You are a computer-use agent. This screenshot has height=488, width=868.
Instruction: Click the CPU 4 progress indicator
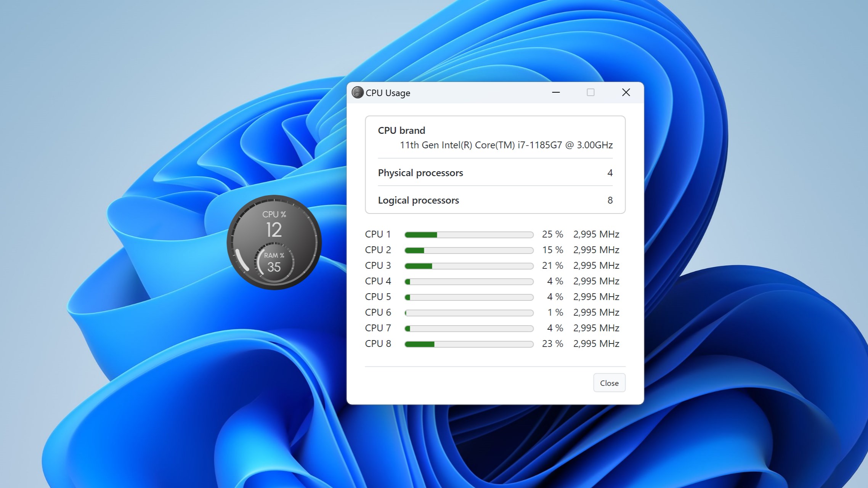pos(469,281)
